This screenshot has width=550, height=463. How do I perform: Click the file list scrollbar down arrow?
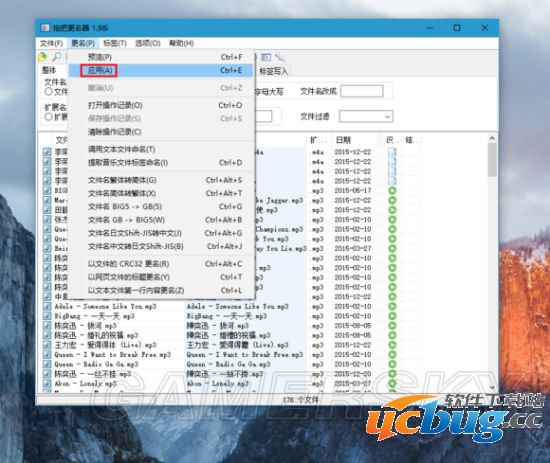pyautogui.click(x=492, y=387)
